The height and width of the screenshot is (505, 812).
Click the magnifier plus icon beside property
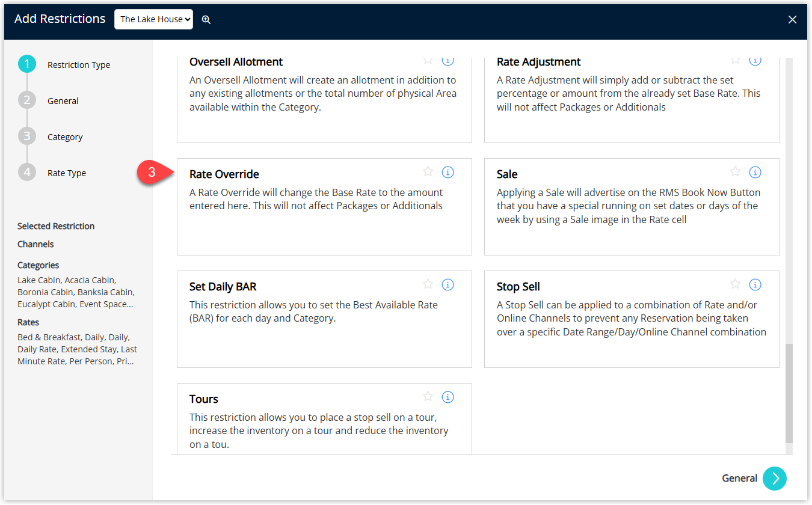206,19
